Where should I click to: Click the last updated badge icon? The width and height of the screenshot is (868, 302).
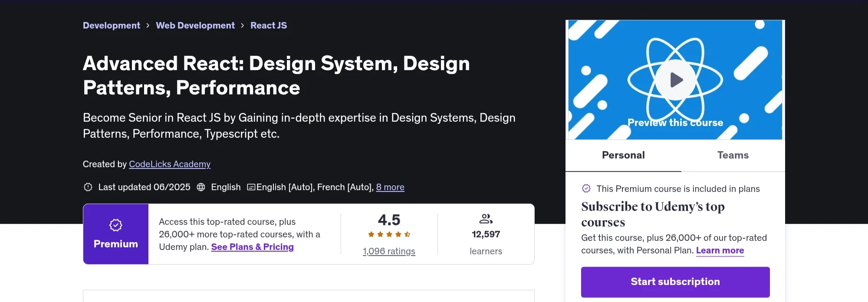88,187
